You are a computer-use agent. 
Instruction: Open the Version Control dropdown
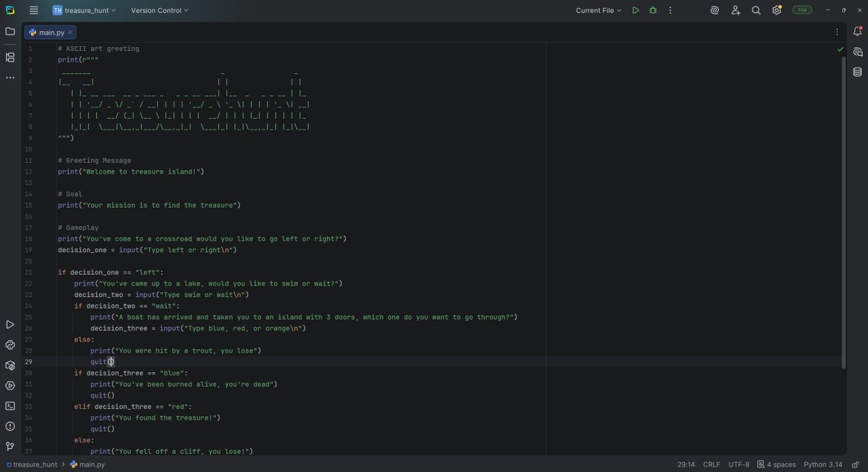[x=159, y=10]
